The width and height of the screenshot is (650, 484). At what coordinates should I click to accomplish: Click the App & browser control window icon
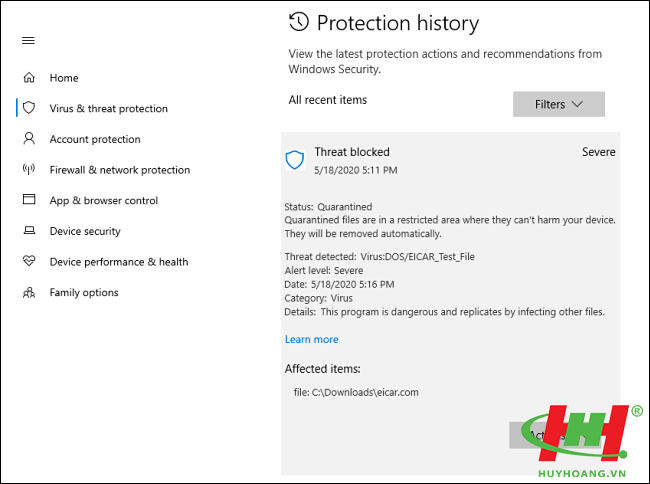coord(29,199)
